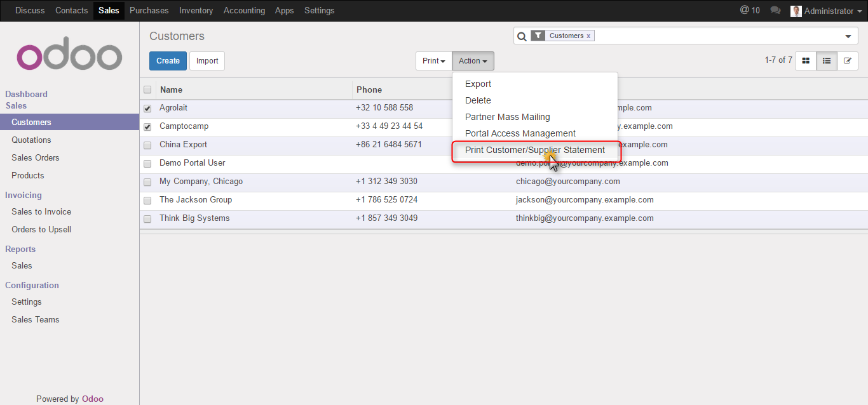
Task: Switch to kanban view icon
Action: click(x=806, y=61)
